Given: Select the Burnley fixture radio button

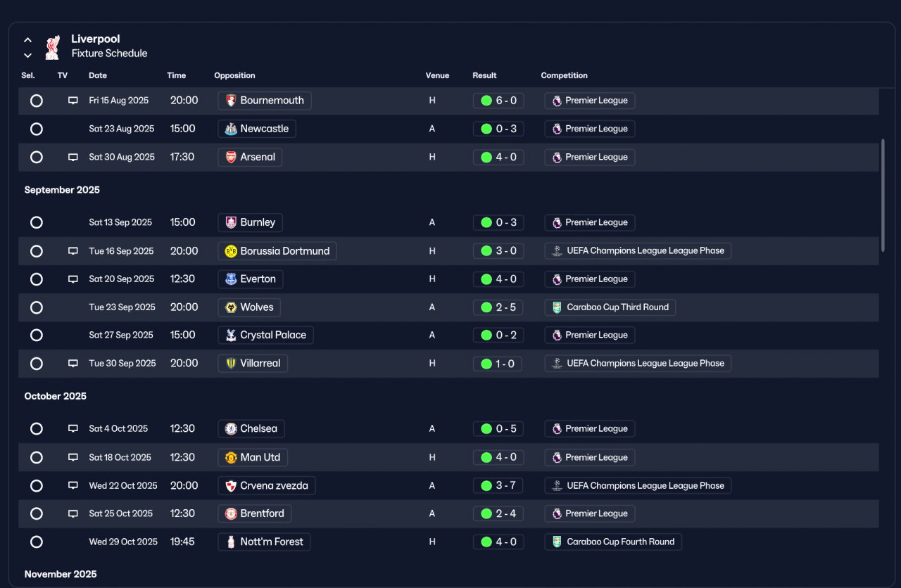Looking at the screenshot, I should coord(37,222).
